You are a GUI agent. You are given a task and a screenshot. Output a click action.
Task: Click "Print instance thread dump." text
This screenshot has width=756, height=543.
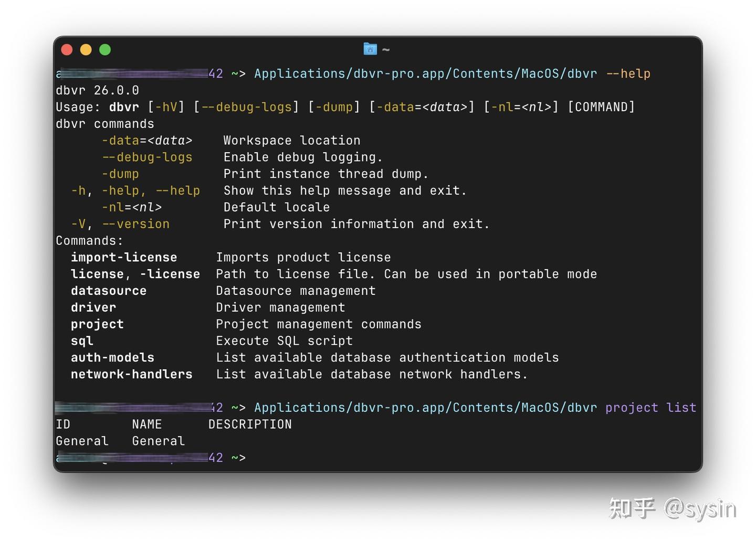[326, 174]
